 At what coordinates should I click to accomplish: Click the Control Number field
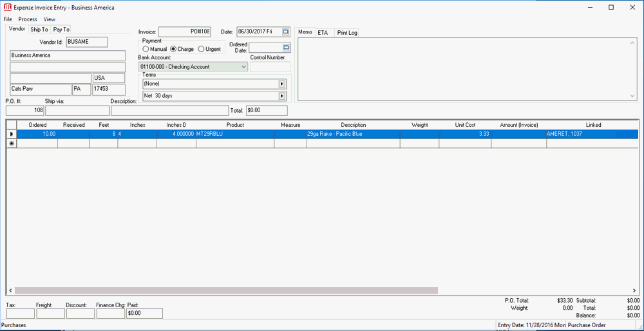click(x=270, y=66)
